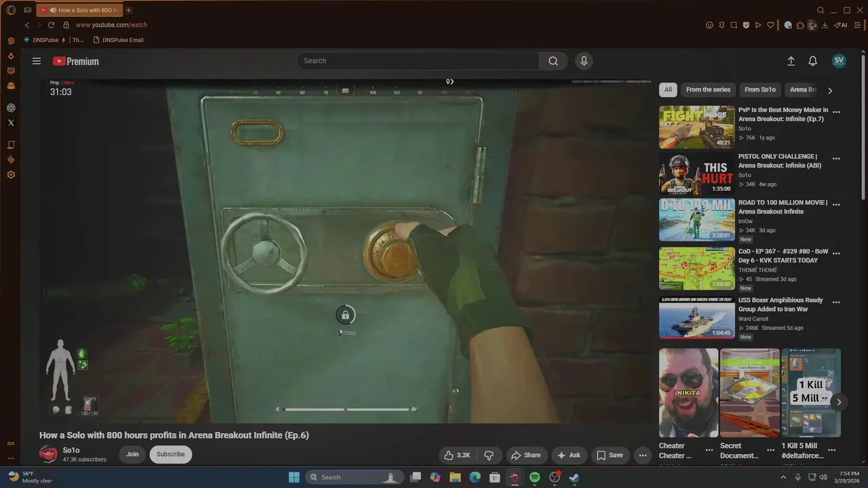Open the SV account avatar menu
868x488 pixels.
839,60
